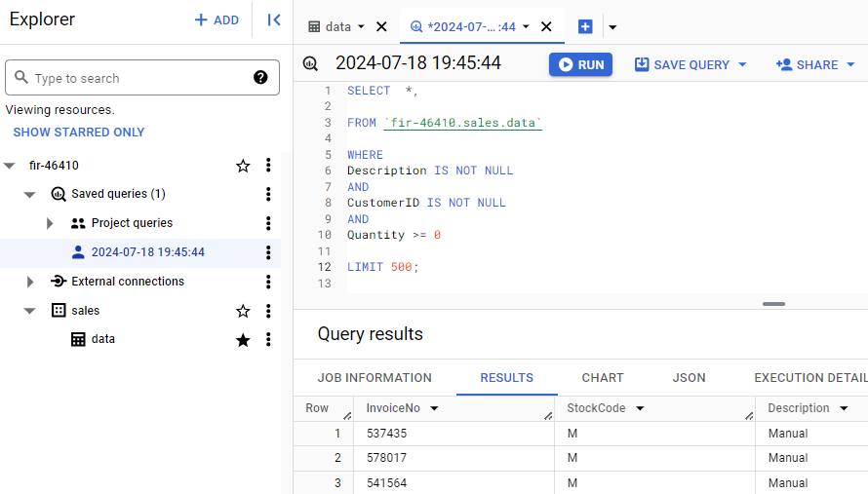Expand the Project queries node
This screenshot has height=494, width=868.
(50, 223)
